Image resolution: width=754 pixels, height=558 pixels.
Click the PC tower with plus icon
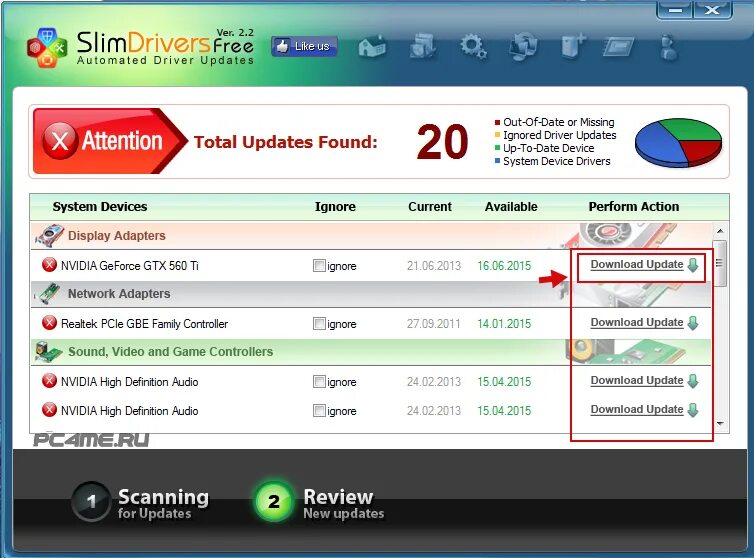click(x=573, y=46)
